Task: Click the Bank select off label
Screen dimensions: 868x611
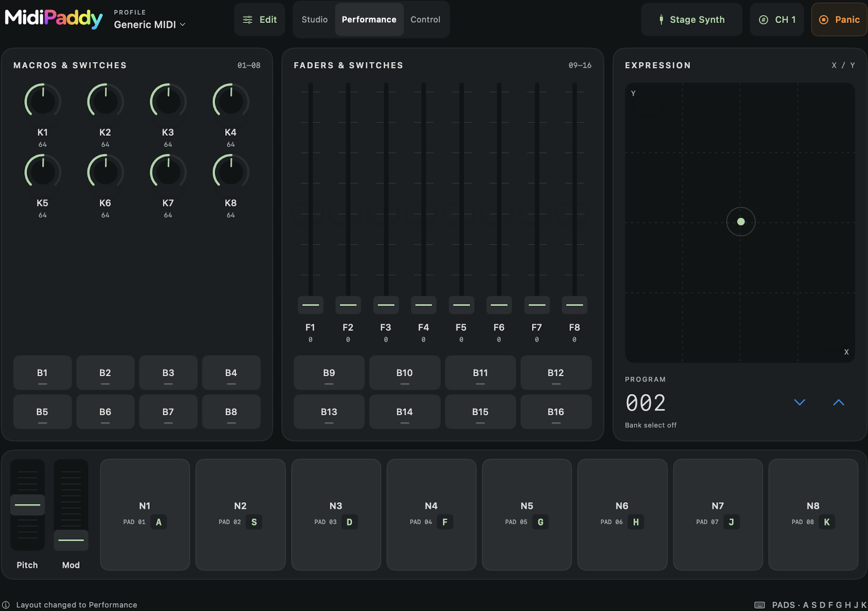Action: pos(651,425)
